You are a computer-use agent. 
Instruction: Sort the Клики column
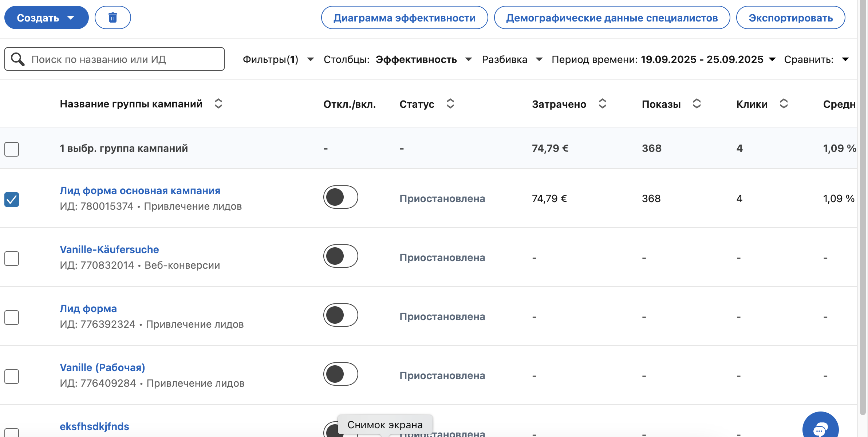pyautogui.click(x=784, y=104)
